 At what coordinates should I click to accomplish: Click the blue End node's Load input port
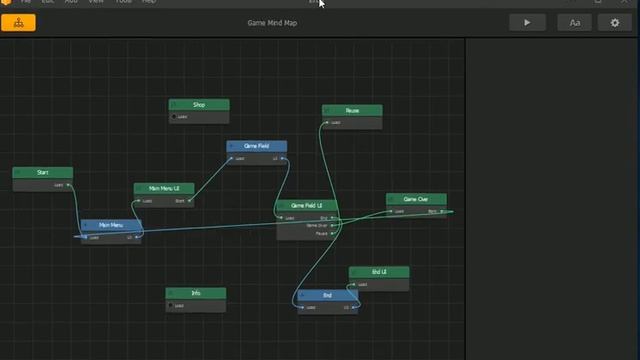click(x=302, y=308)
